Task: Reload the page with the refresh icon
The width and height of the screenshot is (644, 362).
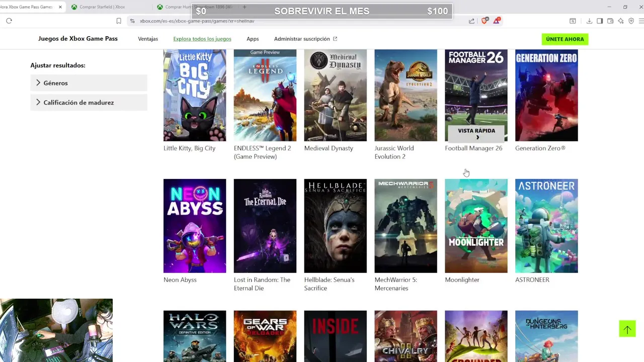Action: pos(9,21)
